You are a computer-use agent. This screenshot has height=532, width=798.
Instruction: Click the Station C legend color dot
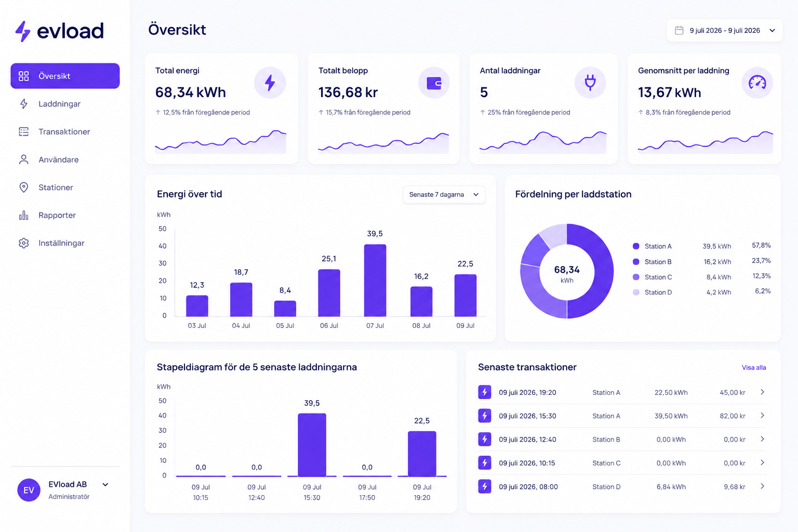tap(636, 277)
